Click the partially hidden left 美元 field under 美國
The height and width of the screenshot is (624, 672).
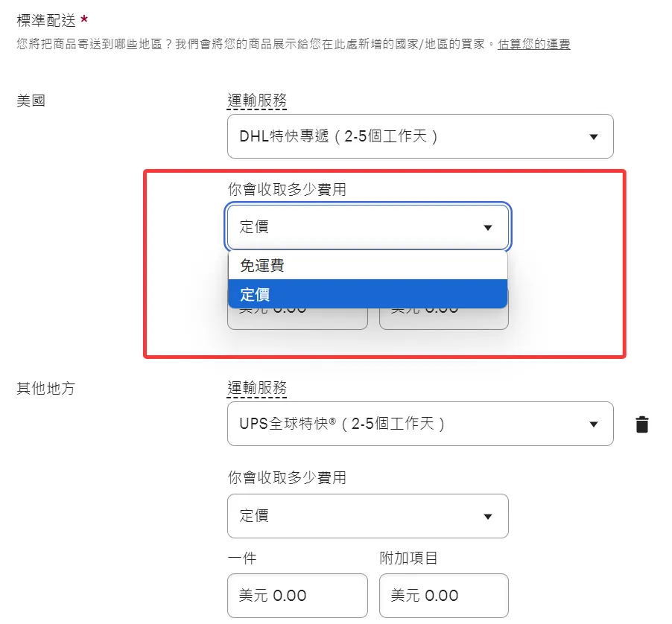[297, 319]
